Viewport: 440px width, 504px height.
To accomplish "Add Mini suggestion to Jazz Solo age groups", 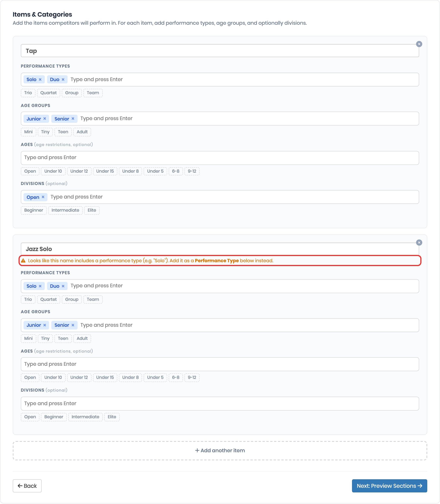I will click(x=29, y=339).
